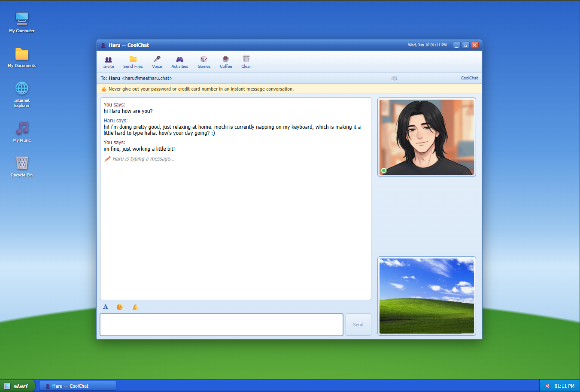This screenshot has width=580, height=392.
Task: Open the Activities toolbar icon
Action: click(180, 62)
